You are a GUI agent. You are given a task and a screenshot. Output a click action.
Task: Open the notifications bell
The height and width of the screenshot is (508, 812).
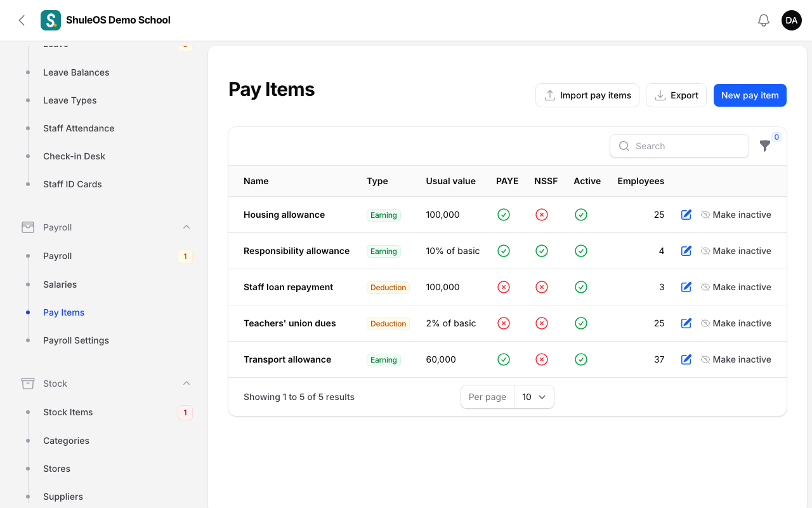(x=764, y=20)
